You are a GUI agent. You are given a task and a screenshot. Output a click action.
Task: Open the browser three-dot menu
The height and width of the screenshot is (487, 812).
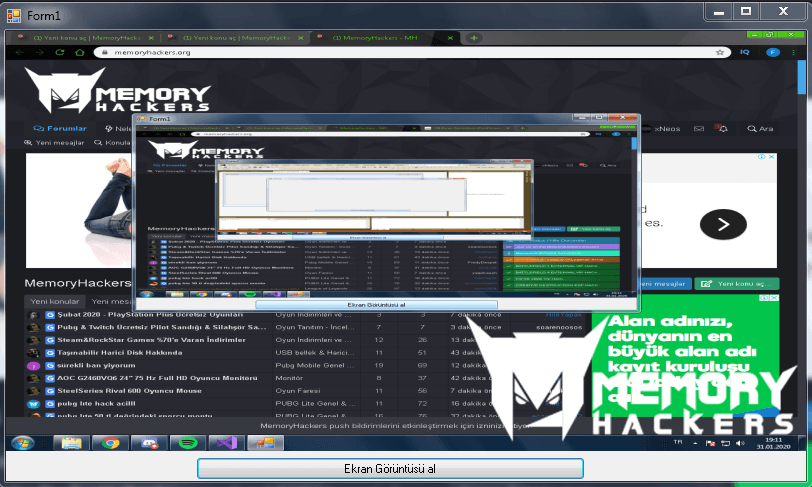(x=793, y=52)
